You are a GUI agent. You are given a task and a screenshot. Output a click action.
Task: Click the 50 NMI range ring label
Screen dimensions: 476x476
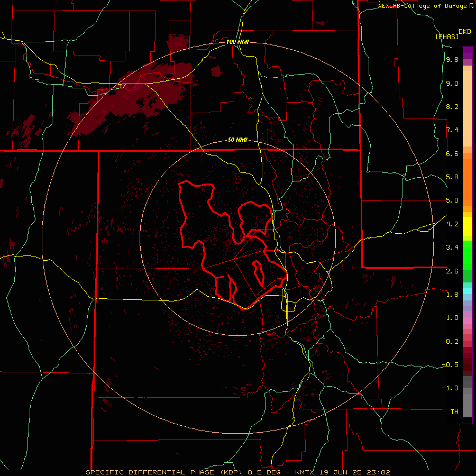(237, 140)
